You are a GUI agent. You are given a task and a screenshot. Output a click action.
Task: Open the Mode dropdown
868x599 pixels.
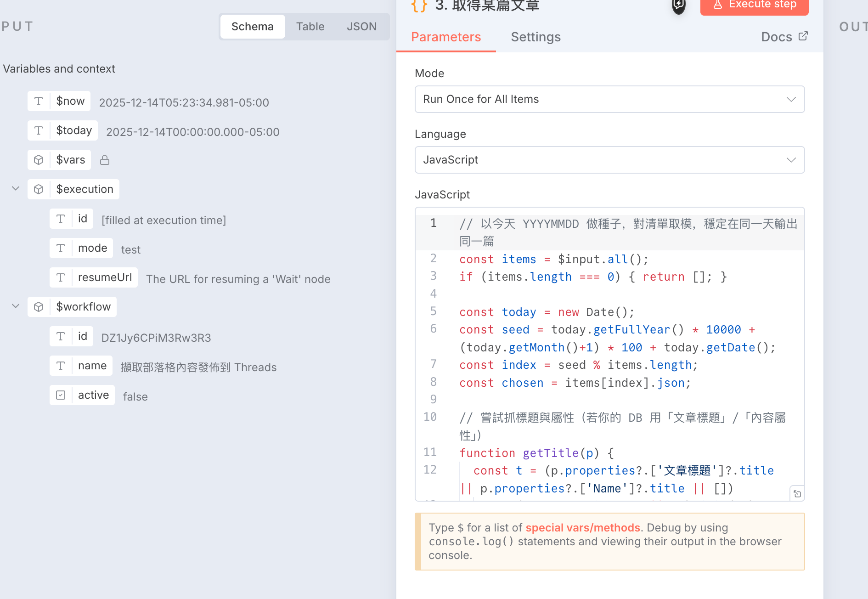tap(609, 99)
